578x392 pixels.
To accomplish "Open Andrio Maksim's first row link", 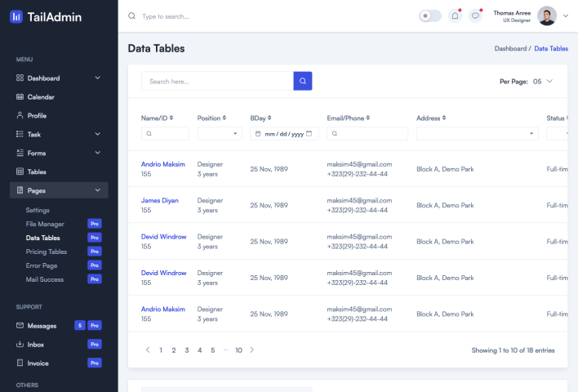I will tap(162, 164).
